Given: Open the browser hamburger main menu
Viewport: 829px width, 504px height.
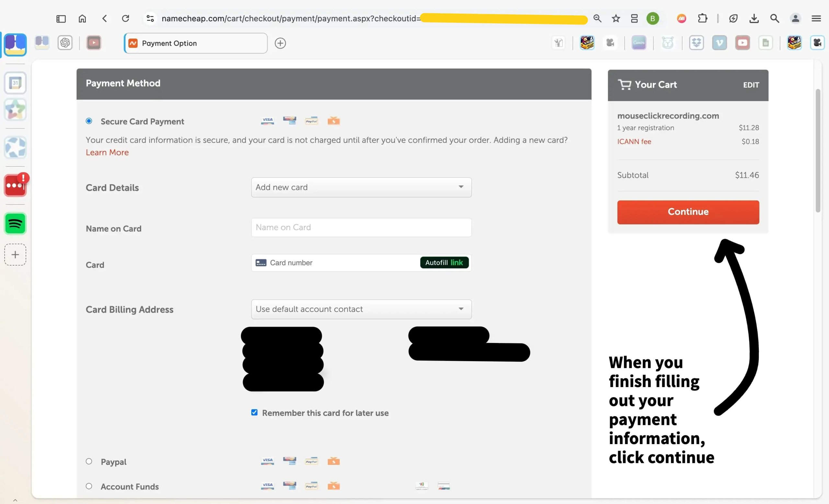Looking at the screenshot, I should point(816,18).
